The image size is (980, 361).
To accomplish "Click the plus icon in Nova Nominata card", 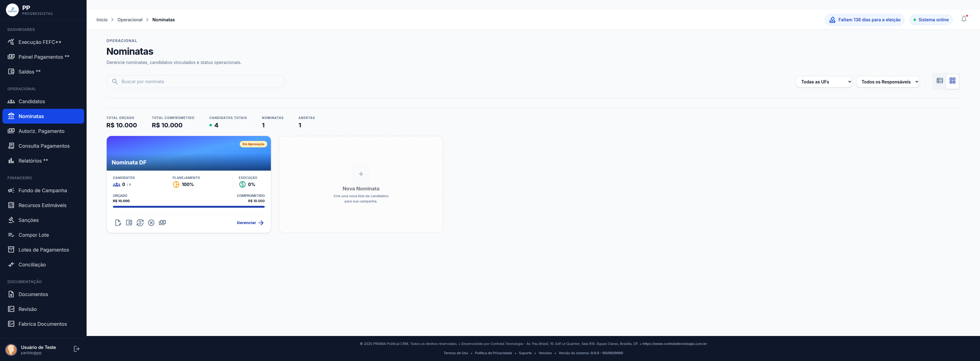I will (361, 174).
